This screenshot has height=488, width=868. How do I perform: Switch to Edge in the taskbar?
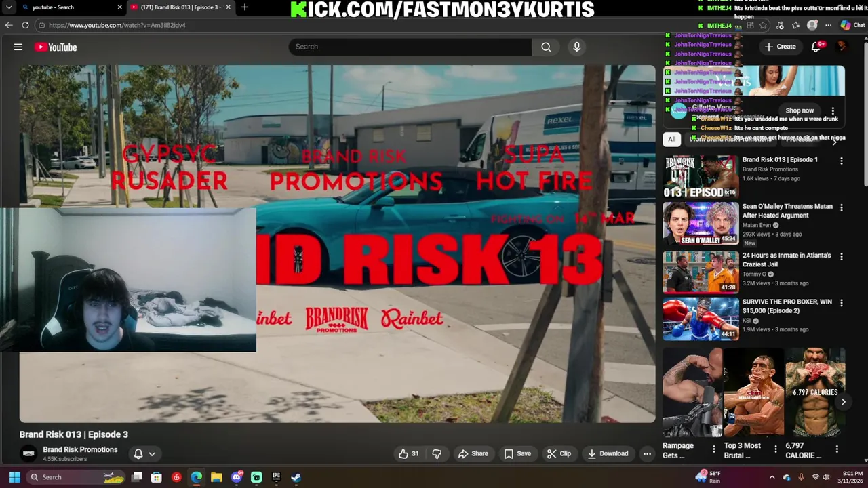pyautogui.click(x=197, y=477)
